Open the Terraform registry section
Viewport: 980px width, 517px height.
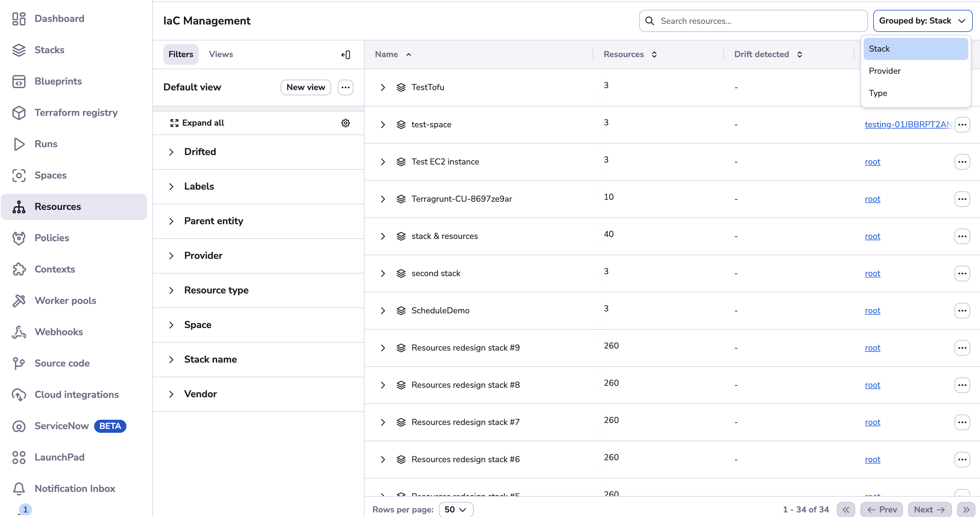pyautogui.click(x=76, y=113)
